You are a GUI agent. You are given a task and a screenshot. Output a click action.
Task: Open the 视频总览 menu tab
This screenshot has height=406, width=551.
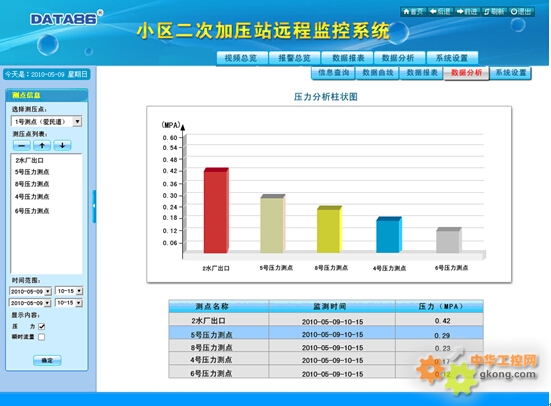click(241, 58)
